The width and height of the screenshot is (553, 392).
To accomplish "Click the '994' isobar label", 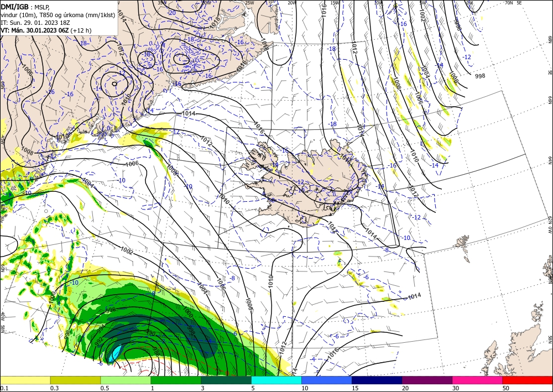I will point(101,329).
